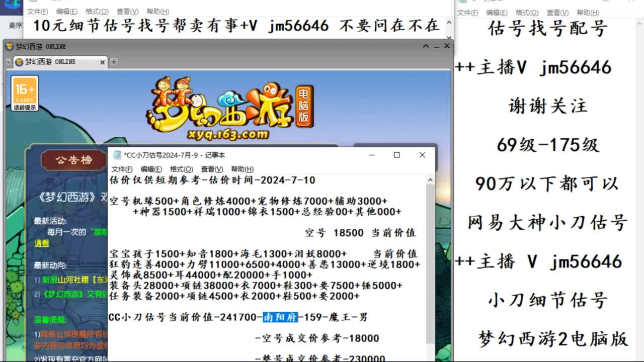Open 帮助 menu in right-side notepad
This screenshot has height=362, width=644.
[x=588, y=13]
